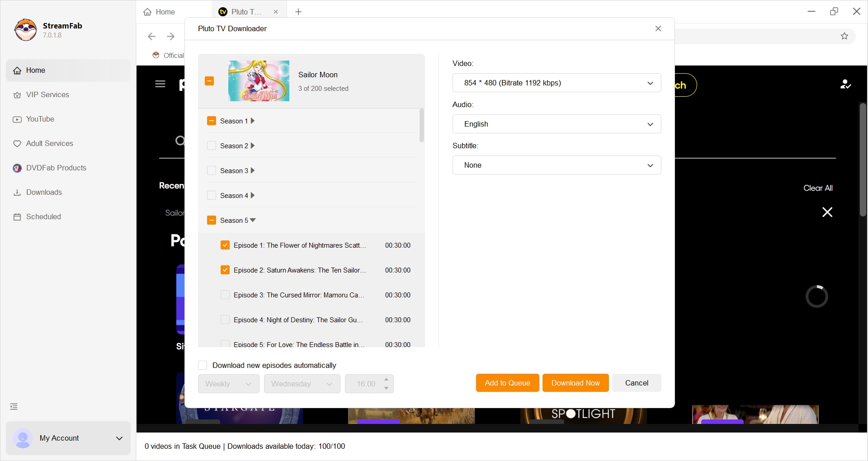Open the Weekly frequency dropdown
868x461 pixels.
(229, 384)
